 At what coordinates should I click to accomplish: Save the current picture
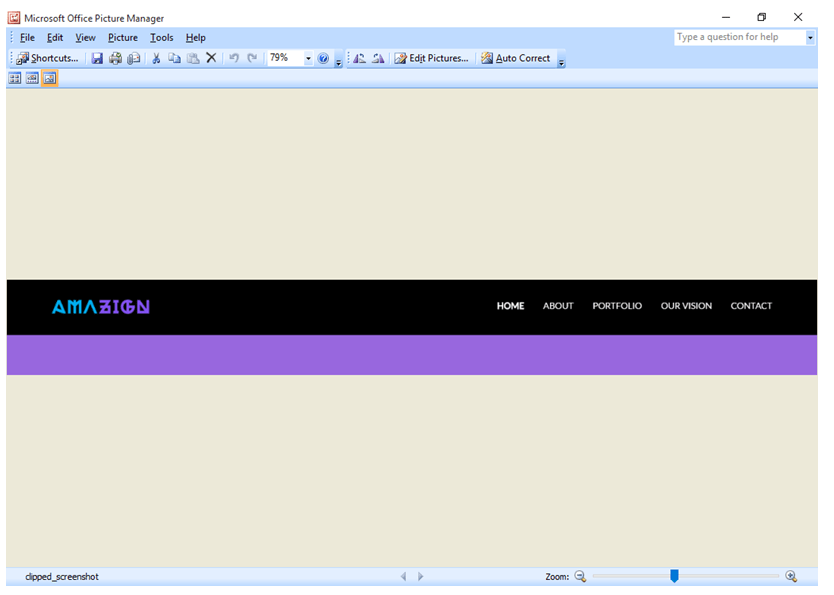97,58
